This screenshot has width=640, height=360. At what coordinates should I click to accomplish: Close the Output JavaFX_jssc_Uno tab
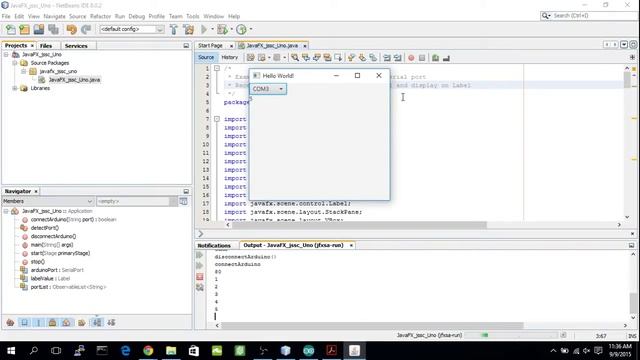pos(351,245)
